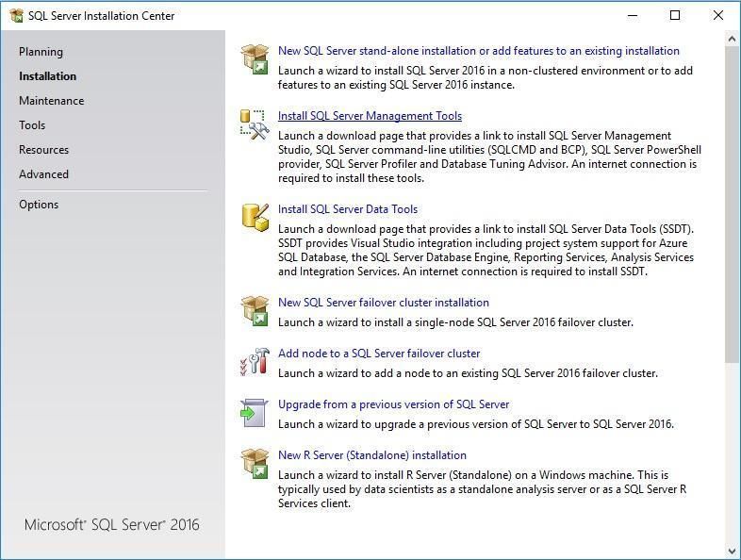Click the description mentioning SQLCMD and BCP utilities

coord(489,156)
